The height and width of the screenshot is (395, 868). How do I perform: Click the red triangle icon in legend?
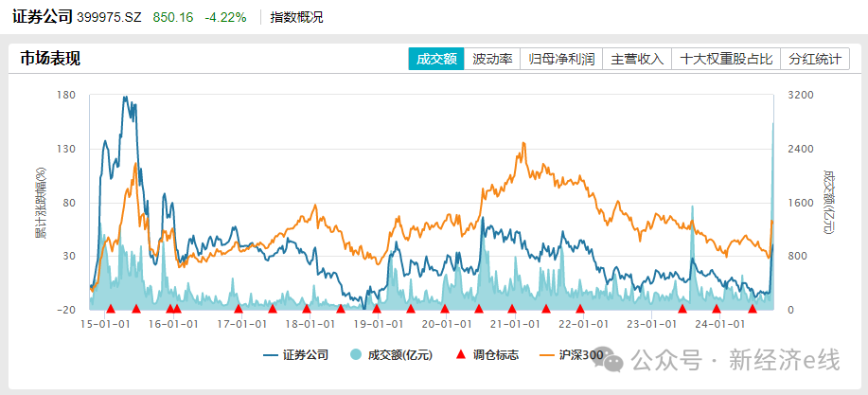click(x=460, y=355)
